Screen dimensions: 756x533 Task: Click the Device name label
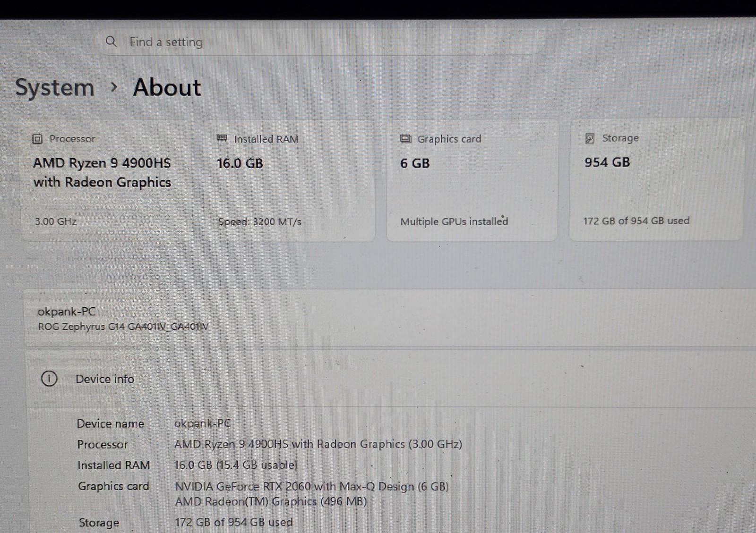click(x=111, y=423)
